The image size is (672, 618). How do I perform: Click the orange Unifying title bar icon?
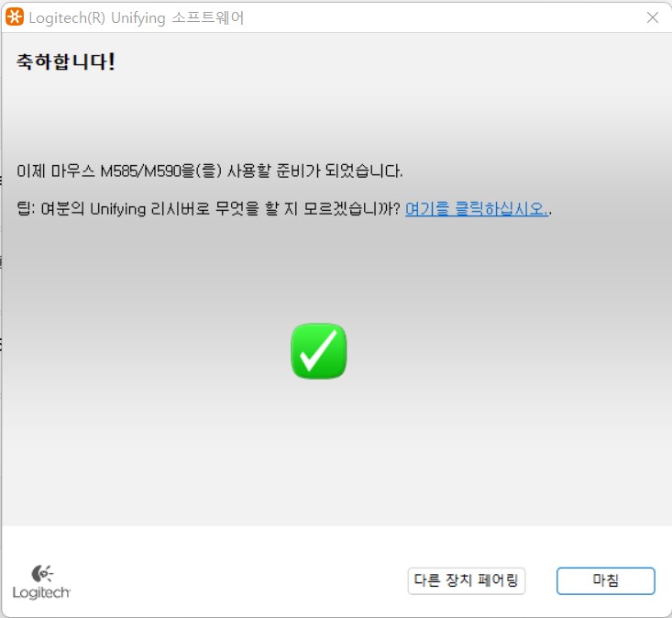click(15, 17)
